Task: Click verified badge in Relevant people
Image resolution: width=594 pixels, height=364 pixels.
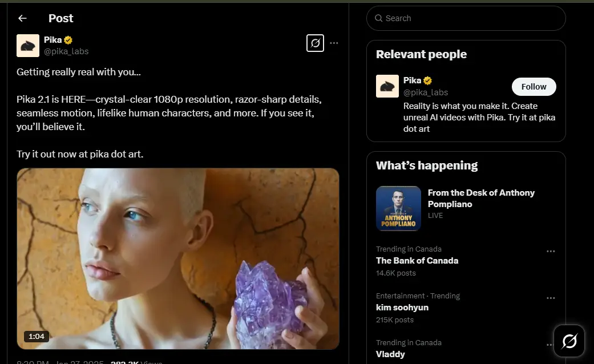Action: point(428,80)
